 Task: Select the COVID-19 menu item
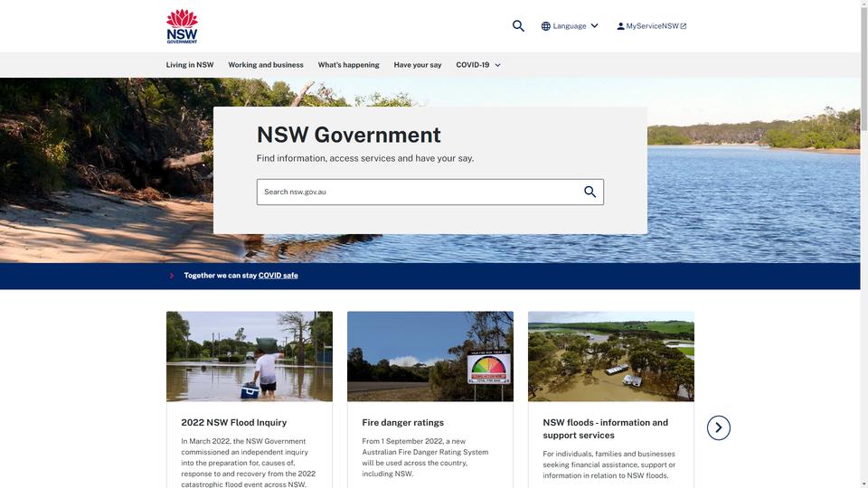click(473, 65)
